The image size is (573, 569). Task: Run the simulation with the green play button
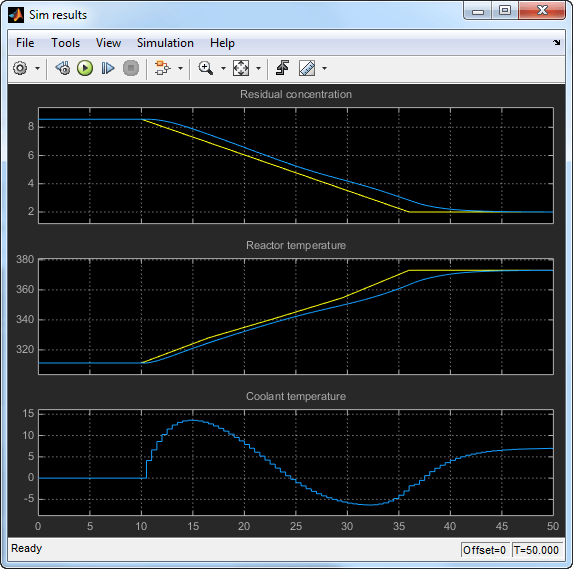pos(85,68)
